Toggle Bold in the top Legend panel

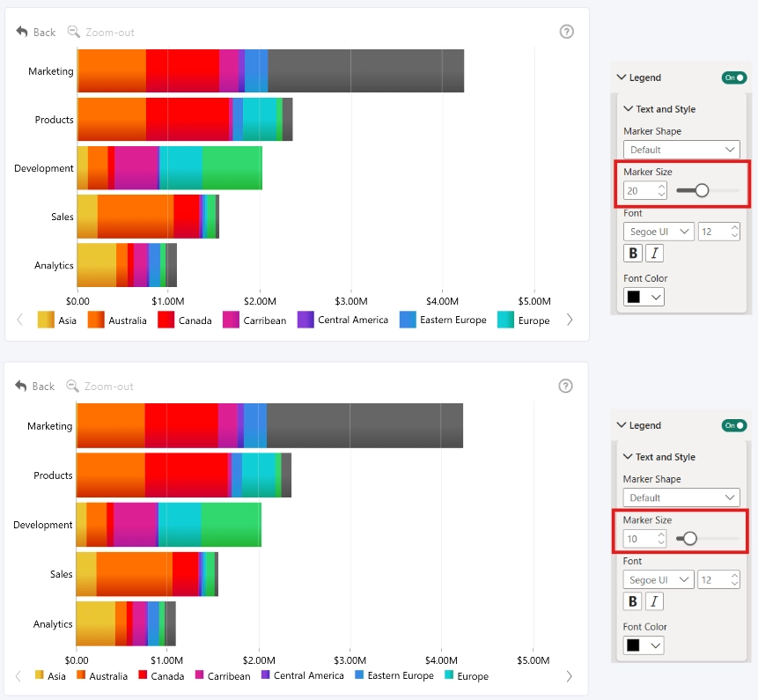633,254
